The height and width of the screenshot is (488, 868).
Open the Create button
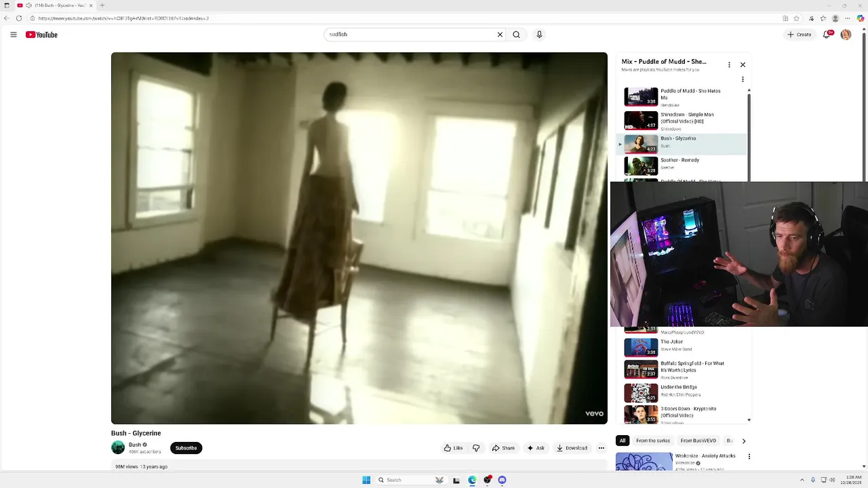pyautogui.click(x=800, y=35)
